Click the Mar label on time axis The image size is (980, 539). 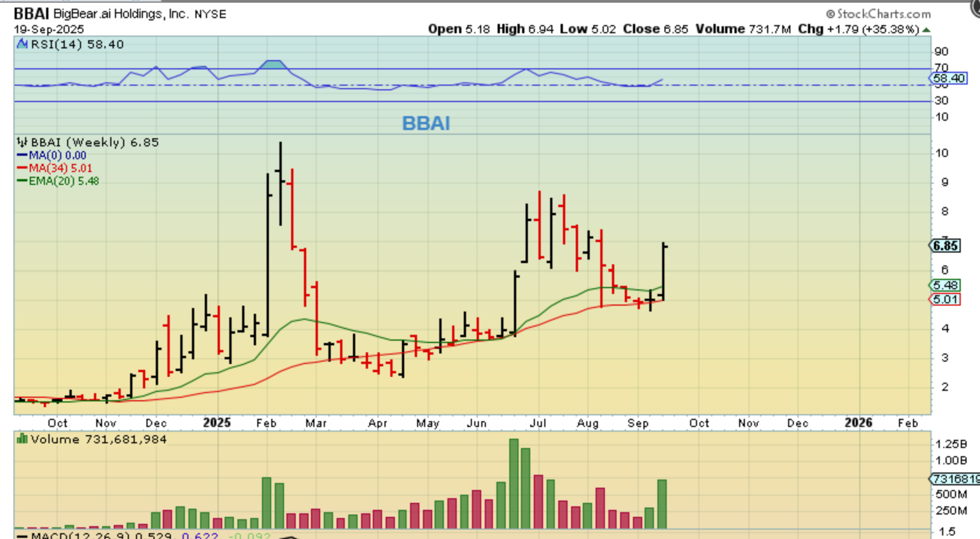(x=316, y=423)
